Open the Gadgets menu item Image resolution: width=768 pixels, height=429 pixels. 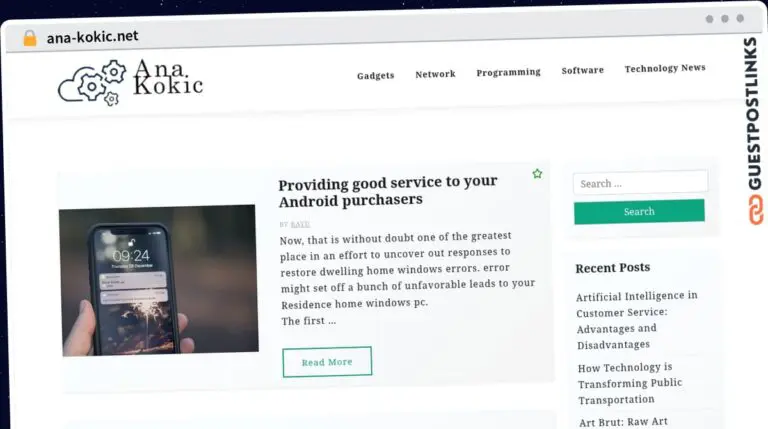(x=376, y=75)
